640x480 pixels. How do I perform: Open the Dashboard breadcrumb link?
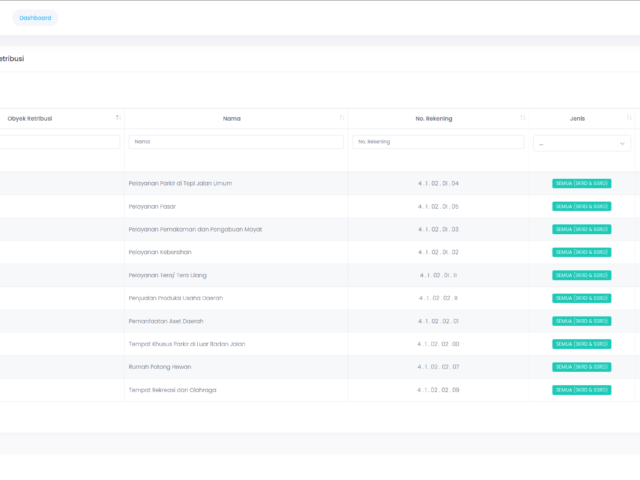35,18
